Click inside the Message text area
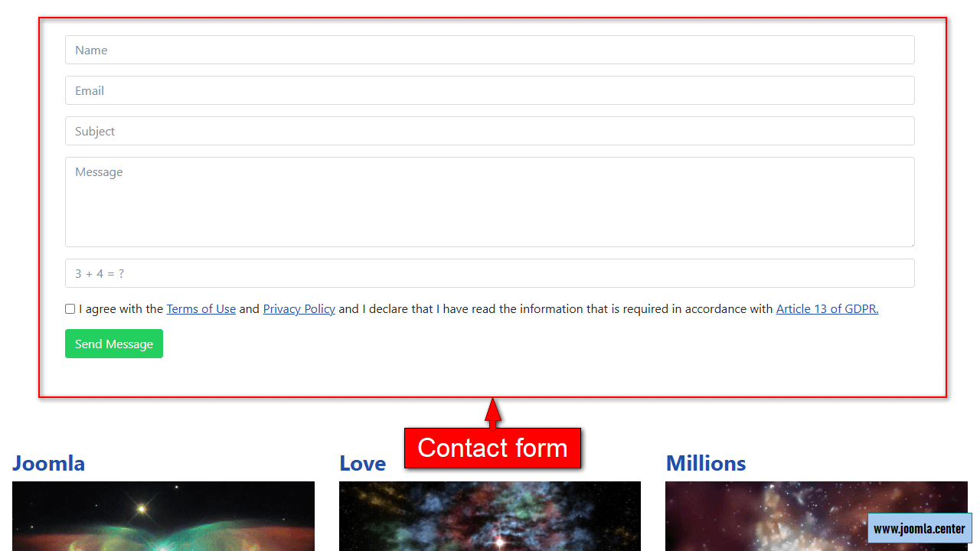Viewport: 980px width, 551px height. pos(490,202)
